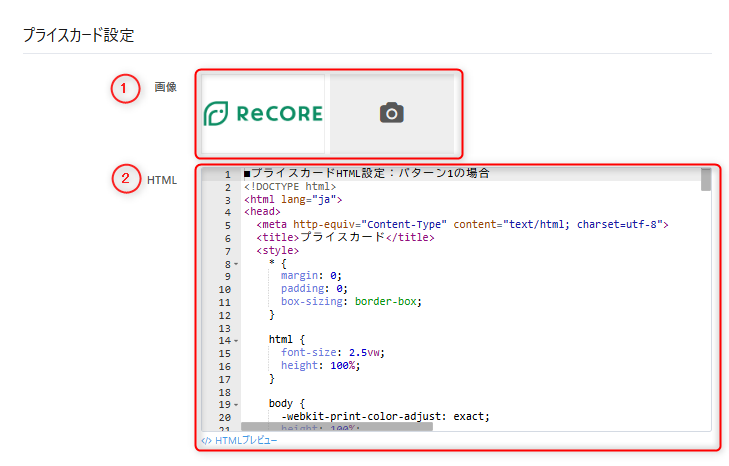Click the box-sizing: border-box; line
The height and width of the screenshot is (466, 729).
pyautogui.click(x=351, y=301)
